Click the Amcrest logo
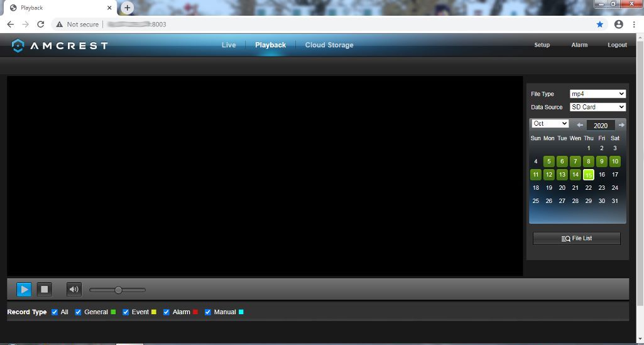Image resolution: width=644 pixels, height=345 pixels. (x=60, y=45)
